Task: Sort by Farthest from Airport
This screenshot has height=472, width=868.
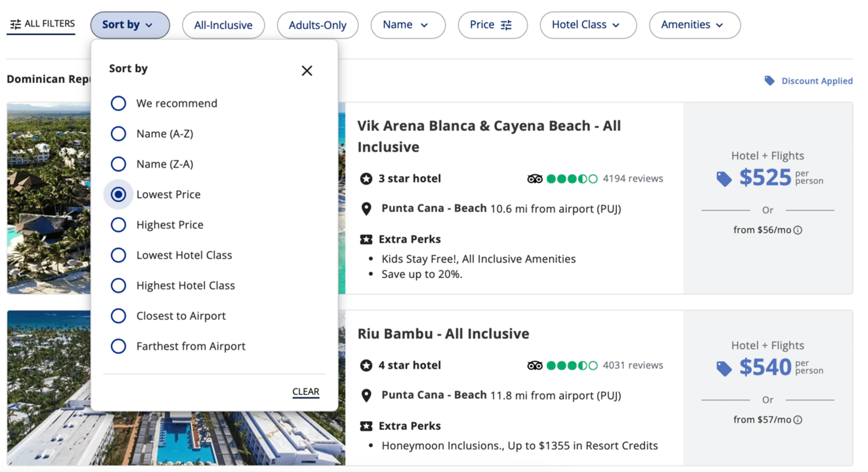Action: point(118,346)
